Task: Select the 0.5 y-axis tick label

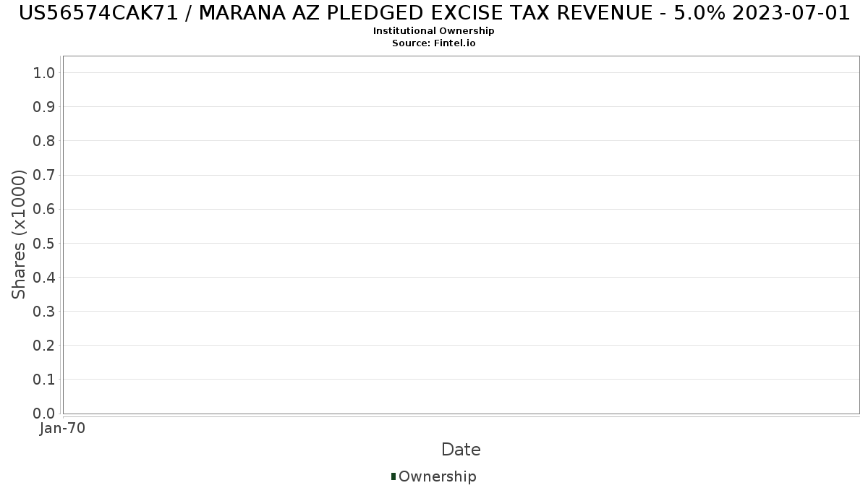Action: [44, 243]
